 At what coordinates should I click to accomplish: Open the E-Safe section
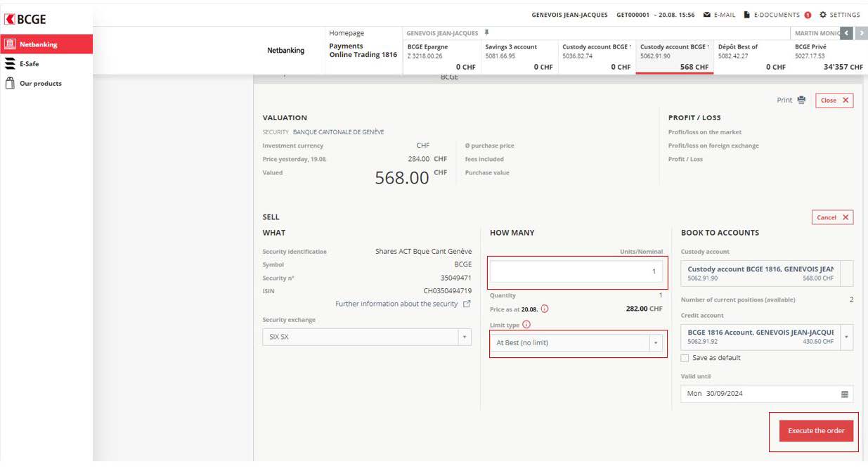pos(29,63)
